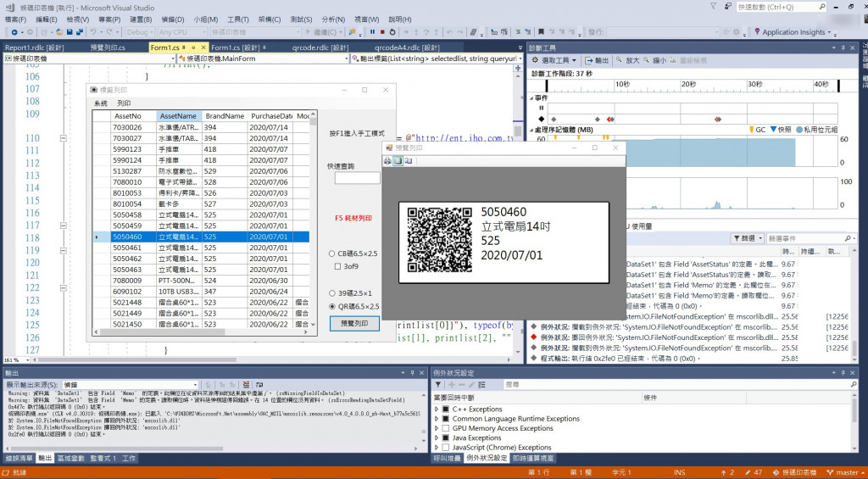Select the 39碼2.5×1 radio button
Viewport: 868px width, 479px height.
click(x=332, y=293)
